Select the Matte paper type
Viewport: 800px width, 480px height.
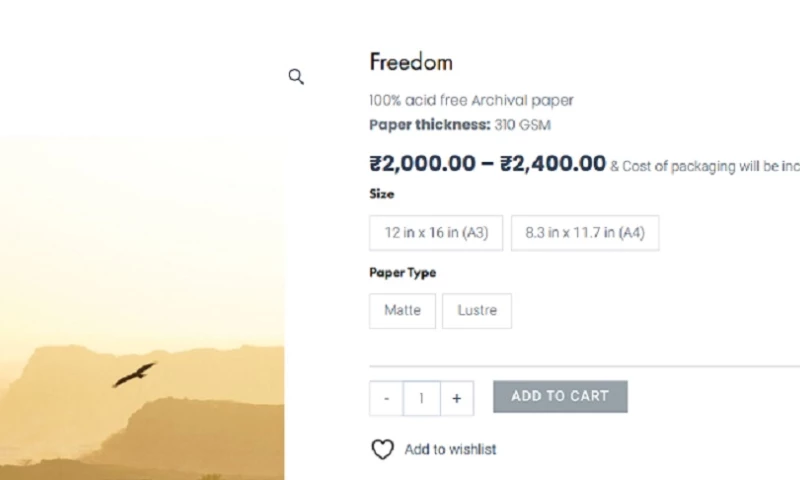(x=402, y=310)
